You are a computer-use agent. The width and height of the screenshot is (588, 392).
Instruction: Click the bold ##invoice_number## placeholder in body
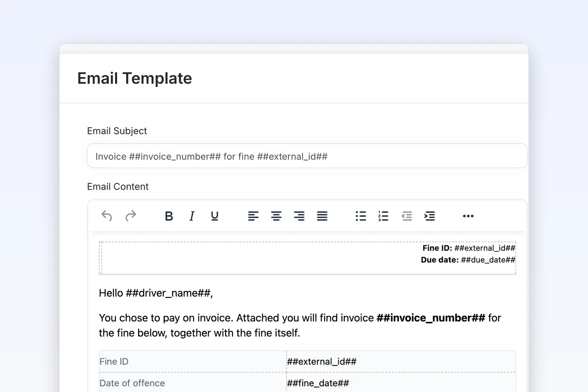(x=431, y=318)
